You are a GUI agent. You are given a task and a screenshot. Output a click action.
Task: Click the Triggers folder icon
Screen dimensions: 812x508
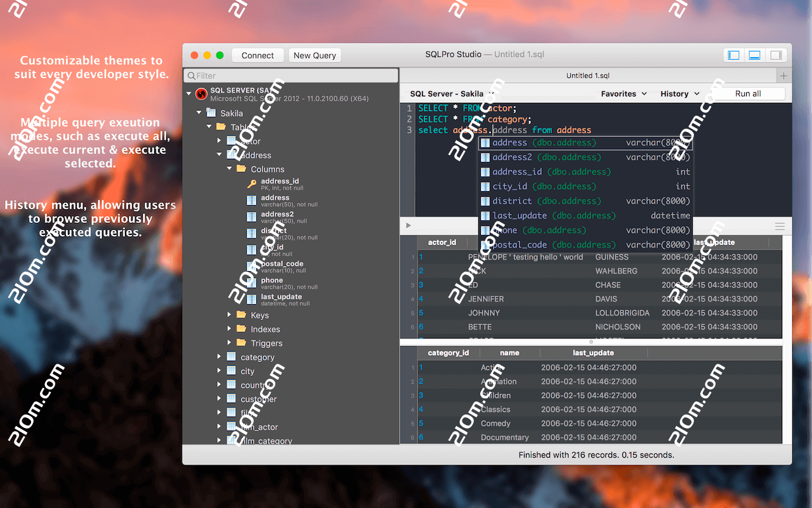[x=240, y=343]
